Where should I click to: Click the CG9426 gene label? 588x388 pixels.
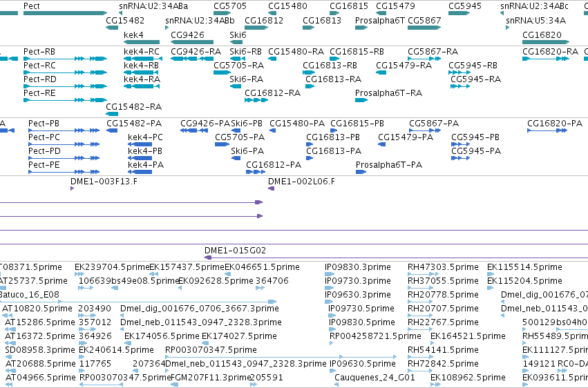[x=187, y=35]
